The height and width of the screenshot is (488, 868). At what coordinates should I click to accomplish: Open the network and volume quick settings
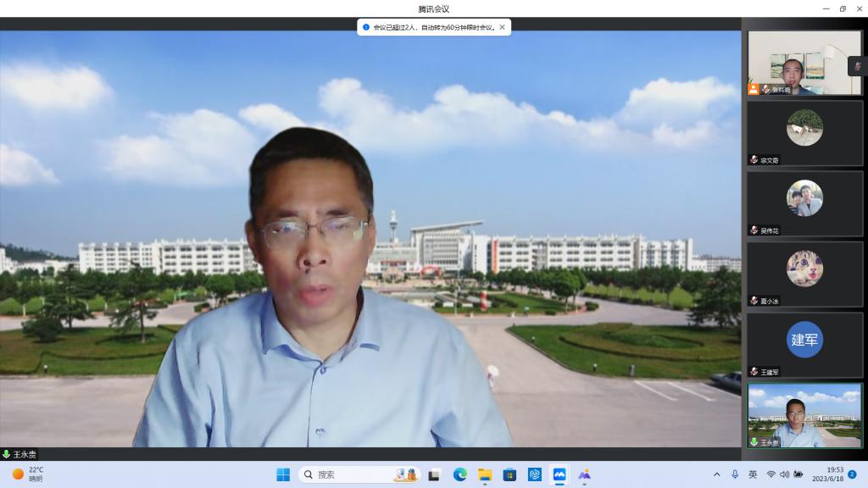(x=784, y=474)
